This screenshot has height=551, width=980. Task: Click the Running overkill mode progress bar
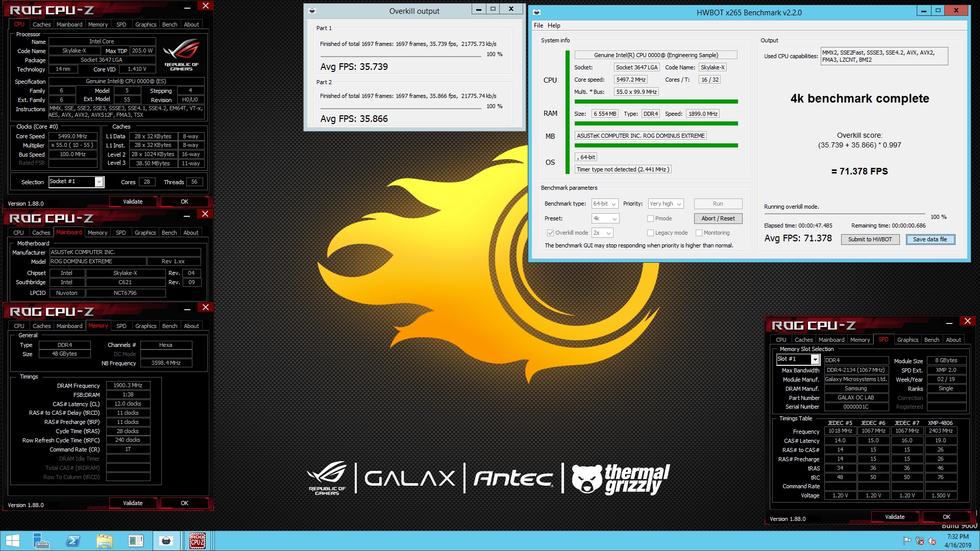point(844,214)
